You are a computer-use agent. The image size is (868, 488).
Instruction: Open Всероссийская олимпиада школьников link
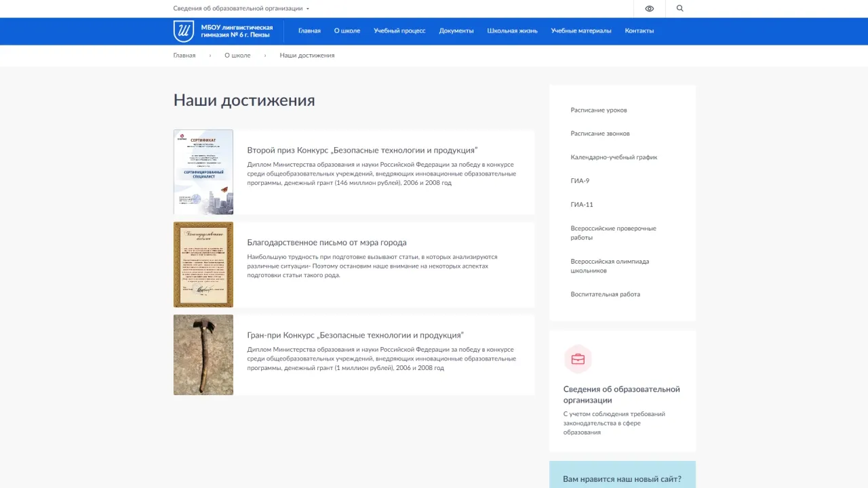click(610, 266)
